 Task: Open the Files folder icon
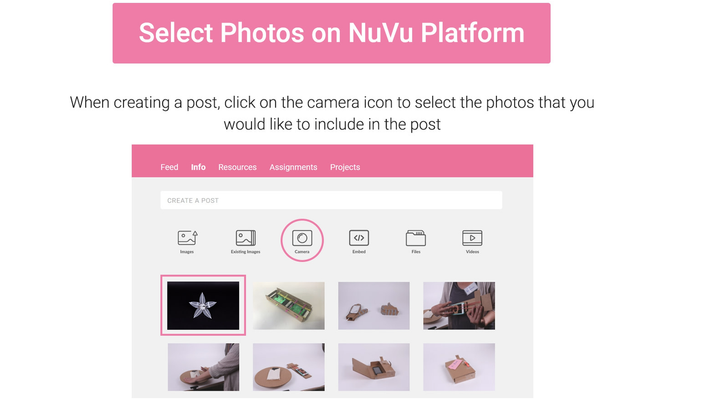[x=416, y=238]
